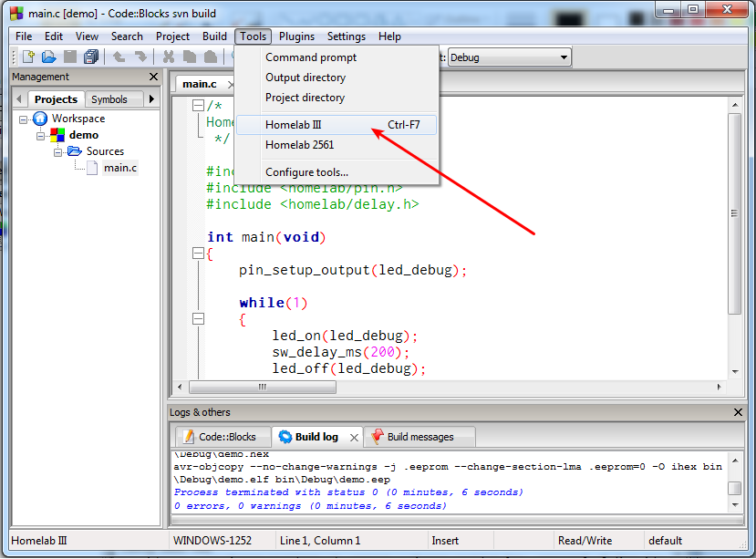Open main.c in the project tree
The image size is (756, 559).
click(120, 168)
